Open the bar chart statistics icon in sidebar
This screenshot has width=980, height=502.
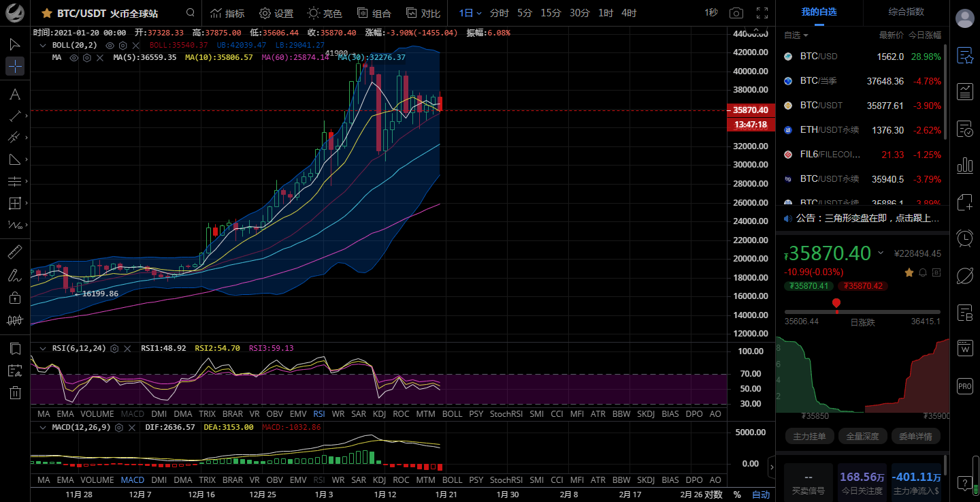tap(965, 165)
